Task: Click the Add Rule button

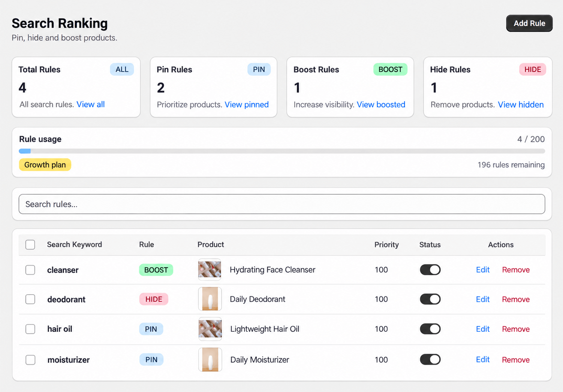Action: coord(529,23)
